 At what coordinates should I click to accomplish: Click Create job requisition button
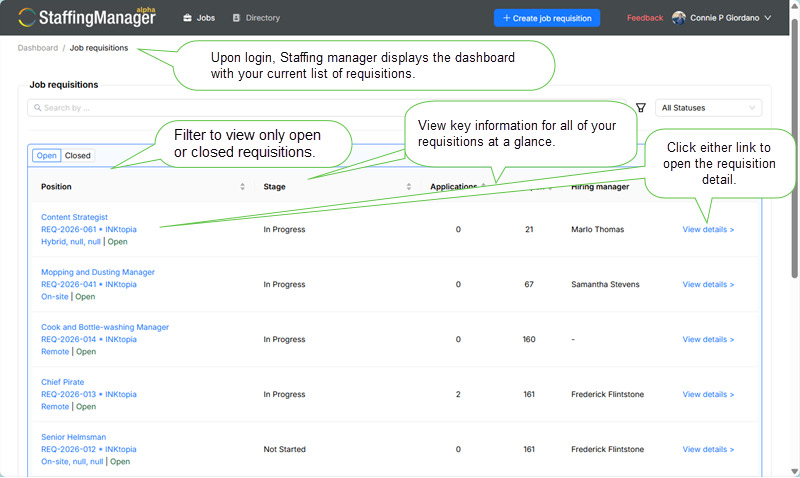[x=547, y=18]
